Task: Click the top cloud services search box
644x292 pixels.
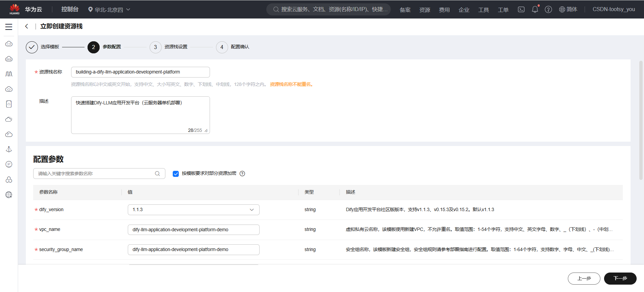Action: tap(328, 9)
